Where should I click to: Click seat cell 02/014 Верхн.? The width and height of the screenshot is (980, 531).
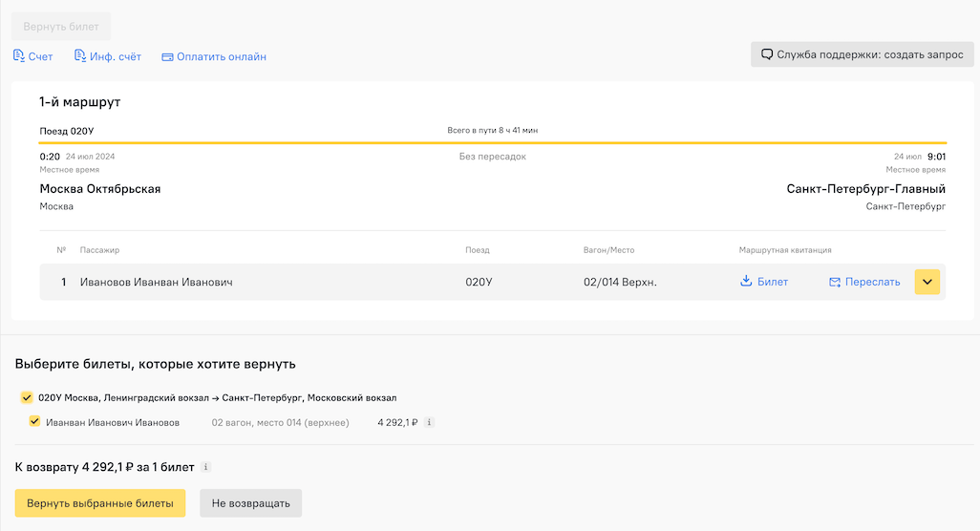coord(620,283)
